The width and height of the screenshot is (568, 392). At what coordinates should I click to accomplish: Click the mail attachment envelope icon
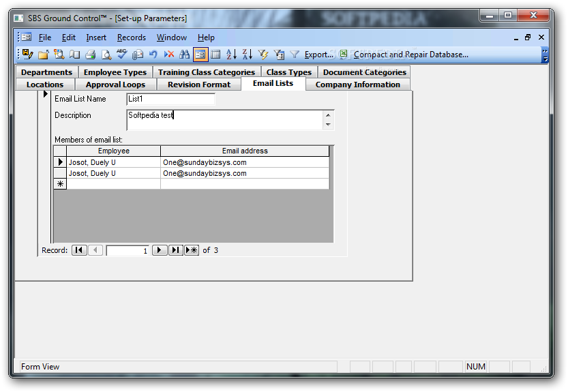point(138,55)
